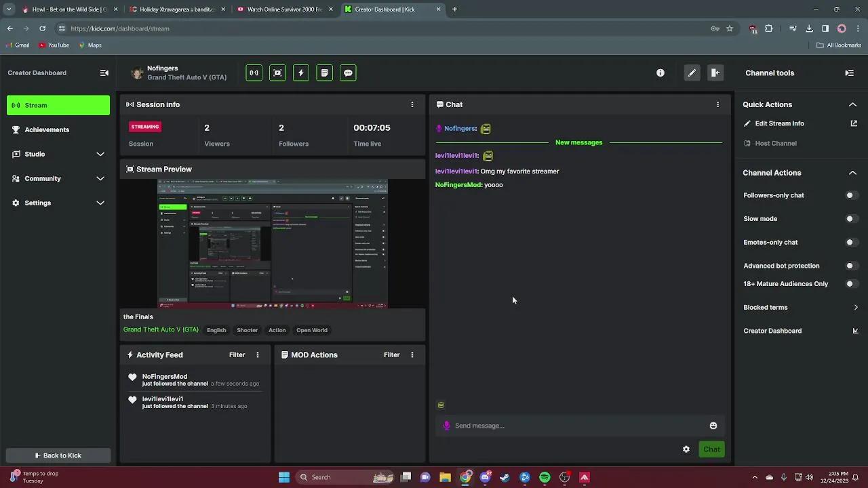Viewport: 868px width, 488px height.
Task: Reload the page in browser
Action: pos(42,28)
